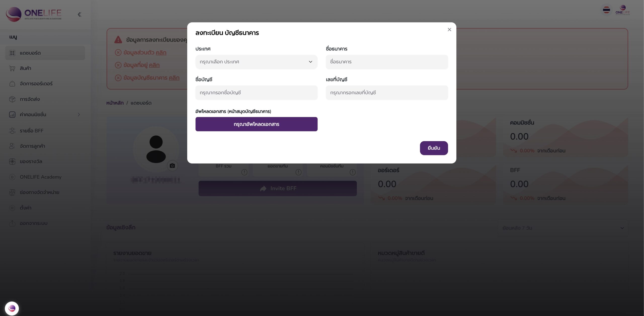Close the bank account registration dialog
644x316 pixels.
(449, 30)
